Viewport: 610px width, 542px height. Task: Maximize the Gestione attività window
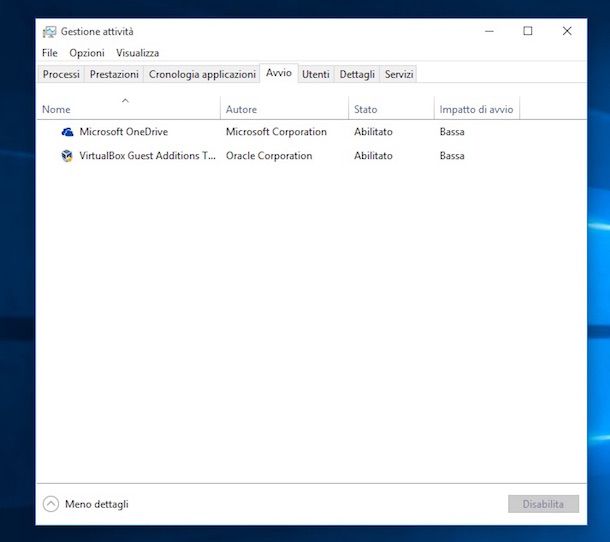coord(528,31)
